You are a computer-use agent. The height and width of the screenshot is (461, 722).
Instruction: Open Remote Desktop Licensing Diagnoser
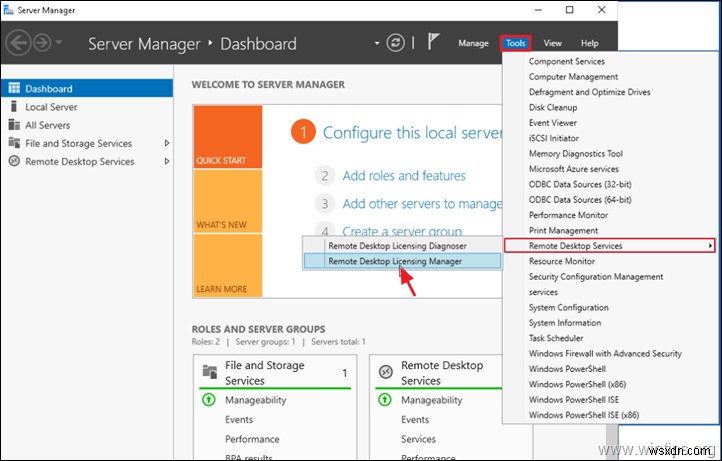click(402, 246)
